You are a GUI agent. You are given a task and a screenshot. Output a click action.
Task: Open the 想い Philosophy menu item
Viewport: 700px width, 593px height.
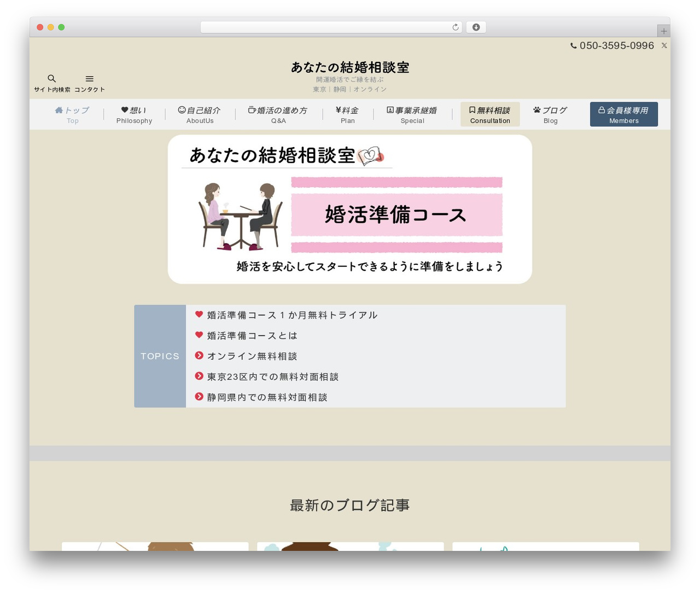[134, 115]
